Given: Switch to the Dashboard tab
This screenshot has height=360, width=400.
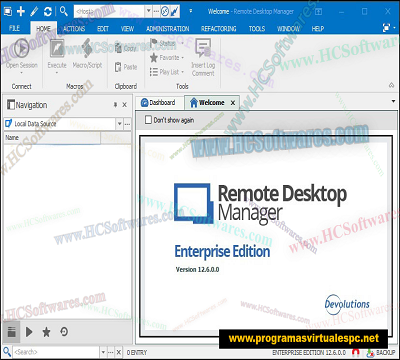Looking at the screenshot, I should (158, 103).
